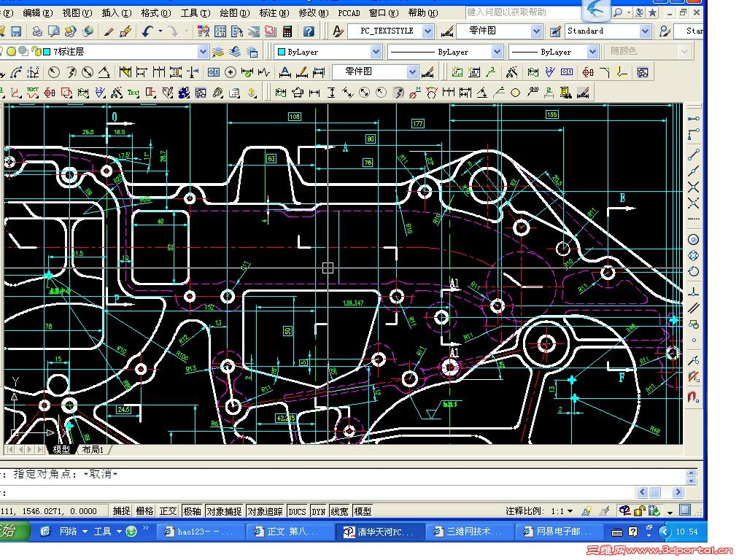Toggle 极轴 polar tracking

[192, 511]
